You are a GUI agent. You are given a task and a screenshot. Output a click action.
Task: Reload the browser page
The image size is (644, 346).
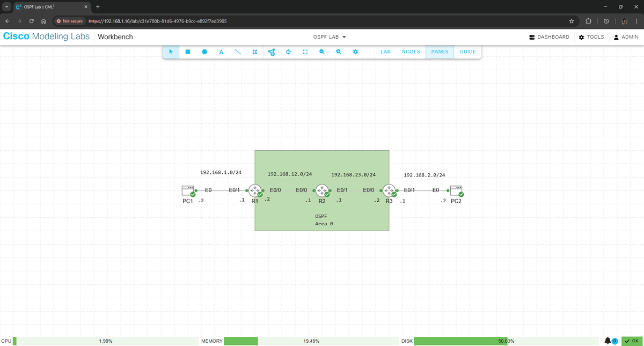[x=32, y=21]
